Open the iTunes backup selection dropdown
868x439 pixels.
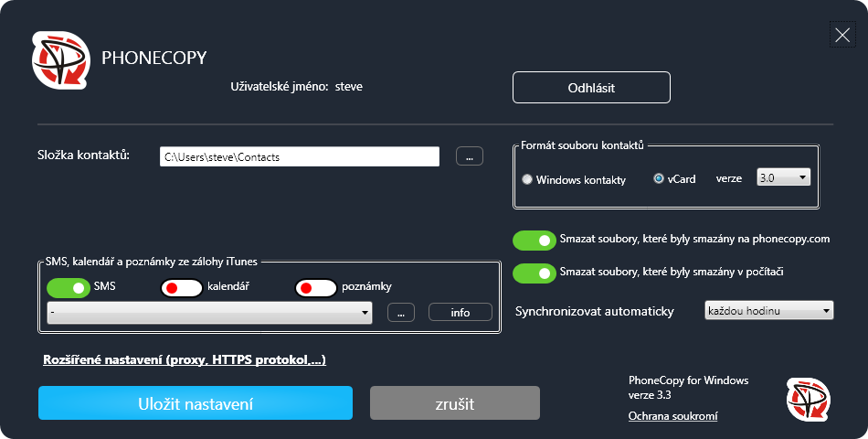pyautogui.click(x=209, y=313)
